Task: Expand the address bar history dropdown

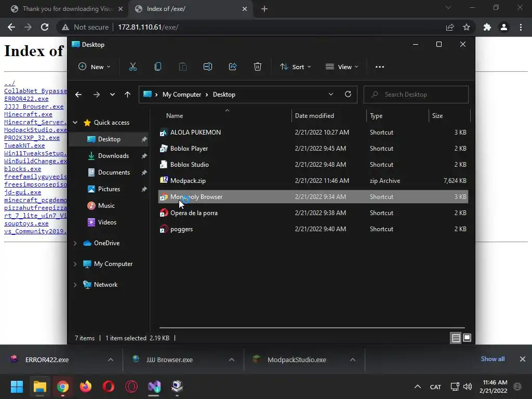Action: [331, 95]
